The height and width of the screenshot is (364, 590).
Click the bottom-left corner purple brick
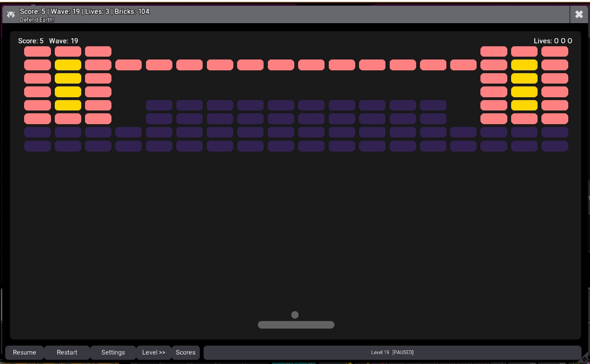37,146
